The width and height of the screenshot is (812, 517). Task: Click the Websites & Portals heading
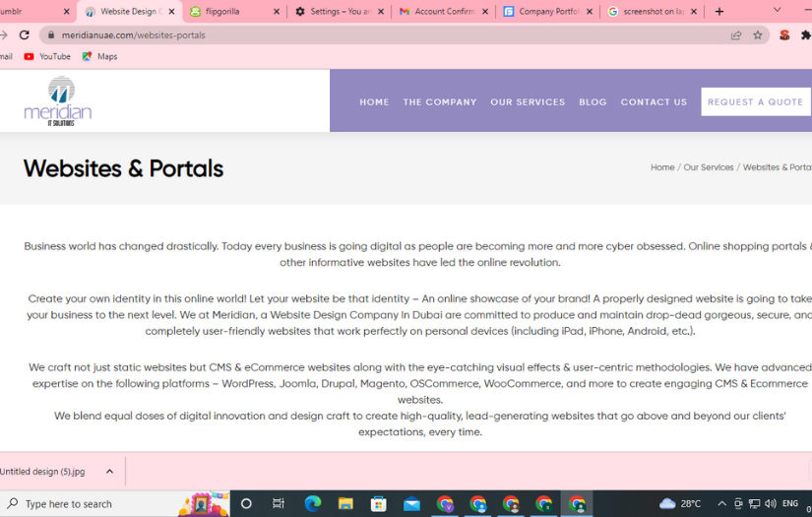point(123,168)
